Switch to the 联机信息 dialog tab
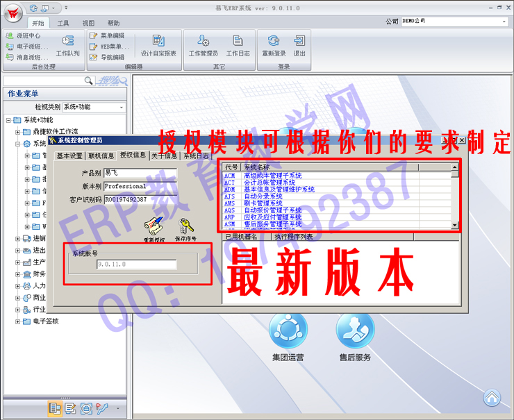The image size is (514, 420). pyautogui.click(x=101, y=156)
